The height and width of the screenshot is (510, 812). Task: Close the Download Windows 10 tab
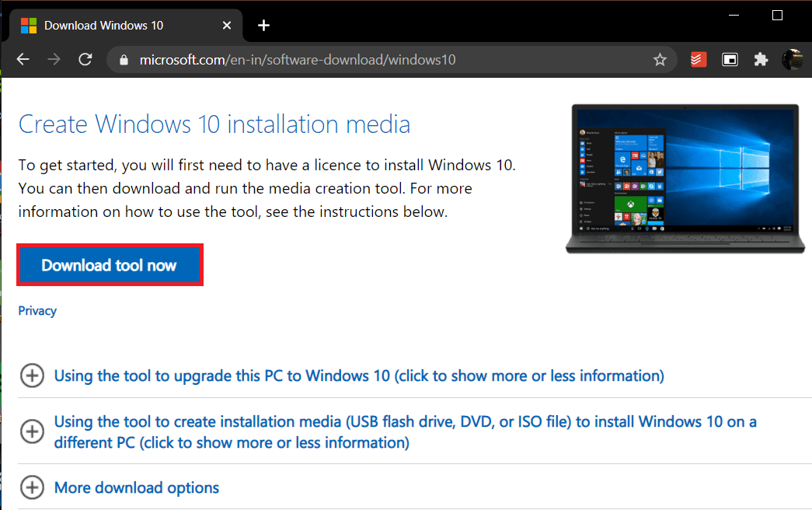(x=227, y=26)
